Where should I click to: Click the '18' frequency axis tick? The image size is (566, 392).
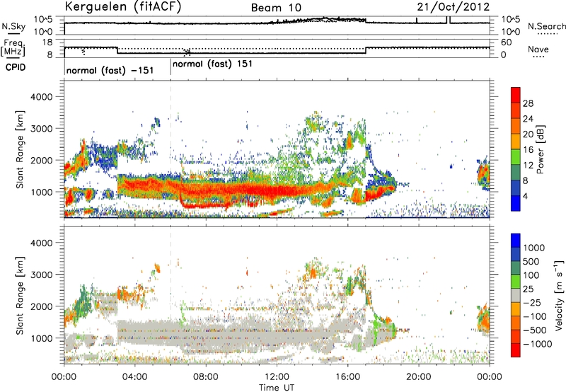click(x=47, y=42)
